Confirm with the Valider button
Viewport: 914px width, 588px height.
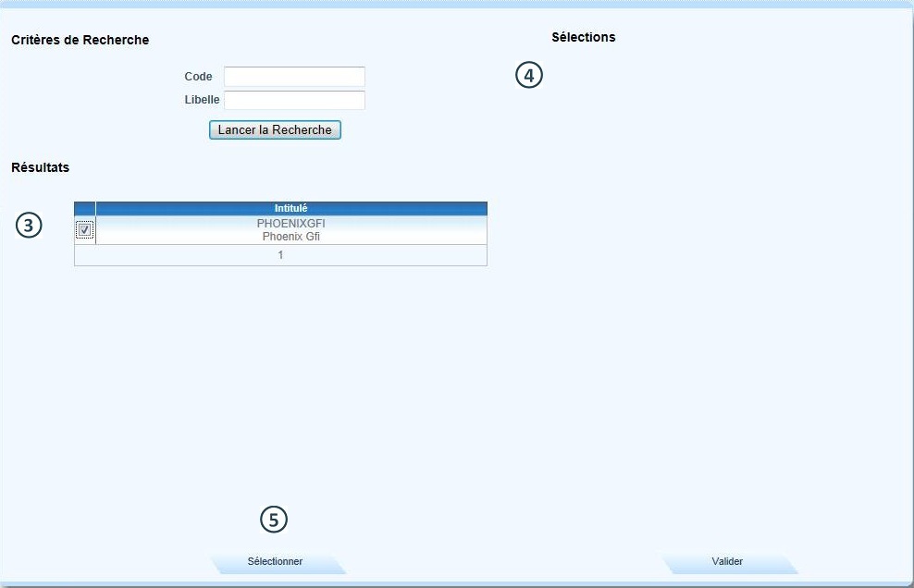(x=727, y=561)
